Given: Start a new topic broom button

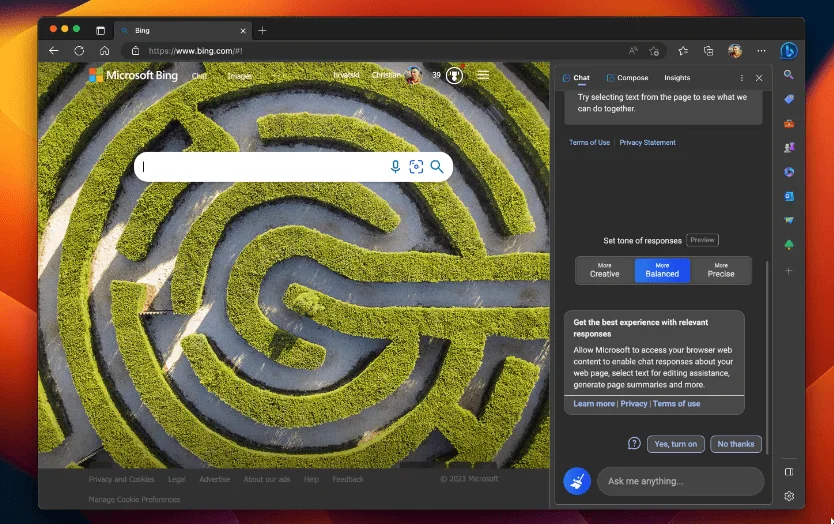Looking at the screenshot, I should [x=577, y=481].
